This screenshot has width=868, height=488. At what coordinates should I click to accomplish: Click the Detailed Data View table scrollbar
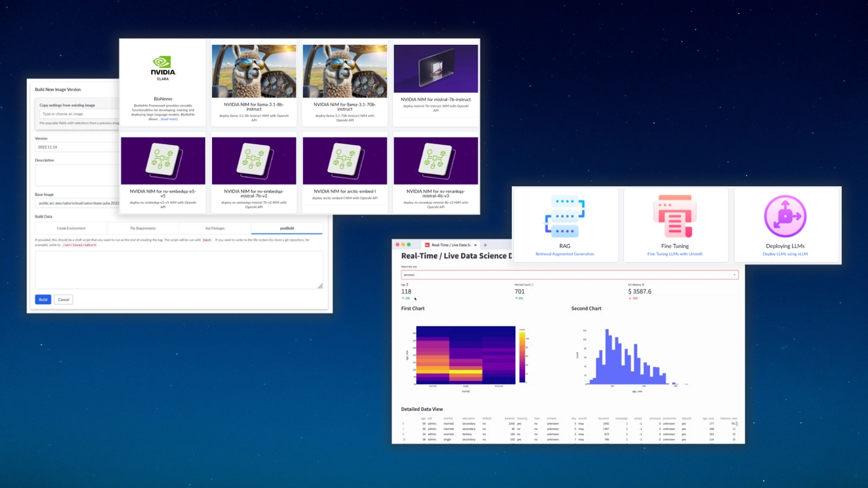coord(736,423)
